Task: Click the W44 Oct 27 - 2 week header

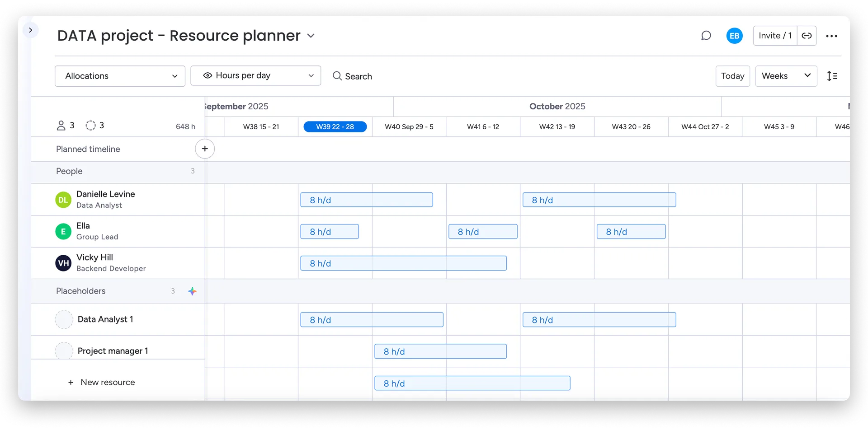Action: pos(705,127)
